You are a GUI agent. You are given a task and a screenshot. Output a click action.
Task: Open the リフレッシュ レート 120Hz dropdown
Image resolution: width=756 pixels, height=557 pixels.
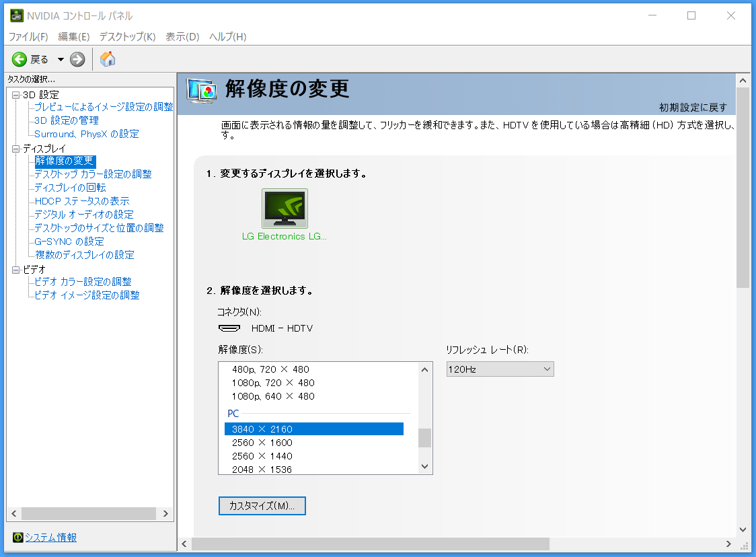click(500, 369)
